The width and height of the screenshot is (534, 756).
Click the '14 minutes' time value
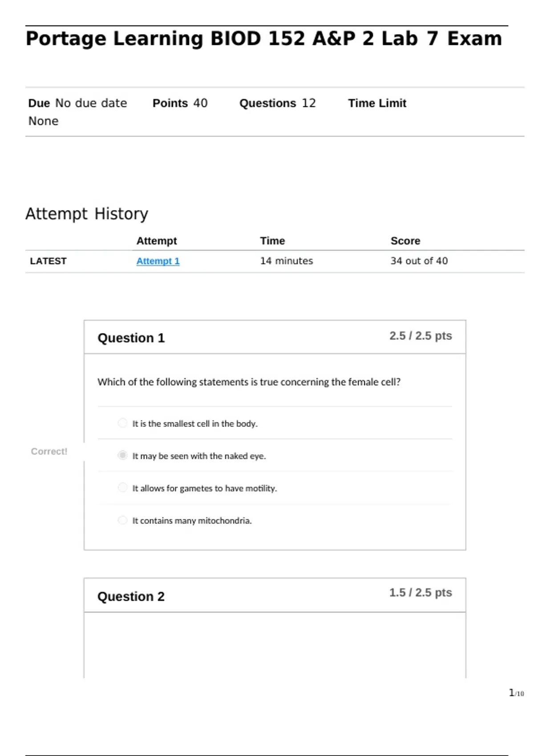click(287, 261)
